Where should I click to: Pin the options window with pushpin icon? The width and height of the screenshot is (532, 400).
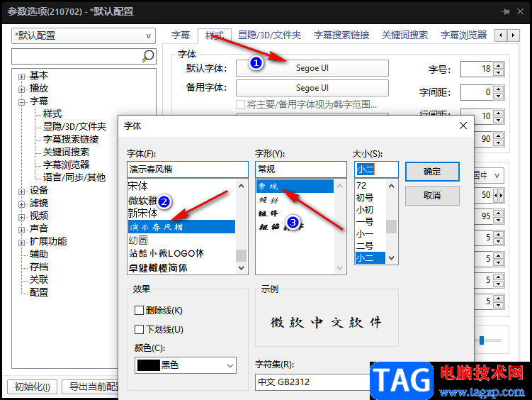point(506,11)
